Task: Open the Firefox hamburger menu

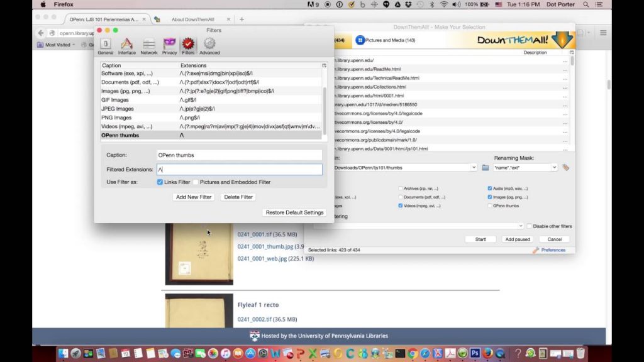Action: click(603, 33)
